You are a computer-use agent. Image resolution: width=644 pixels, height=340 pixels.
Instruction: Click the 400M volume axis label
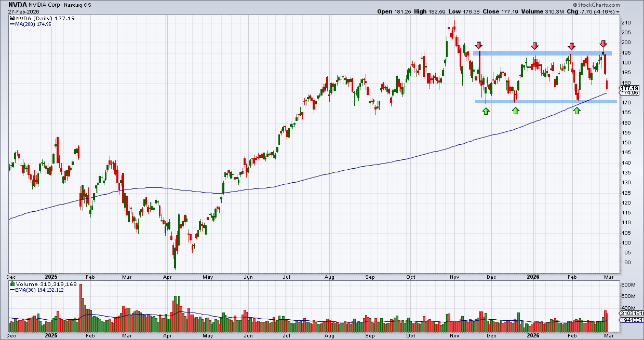point(628,308)
